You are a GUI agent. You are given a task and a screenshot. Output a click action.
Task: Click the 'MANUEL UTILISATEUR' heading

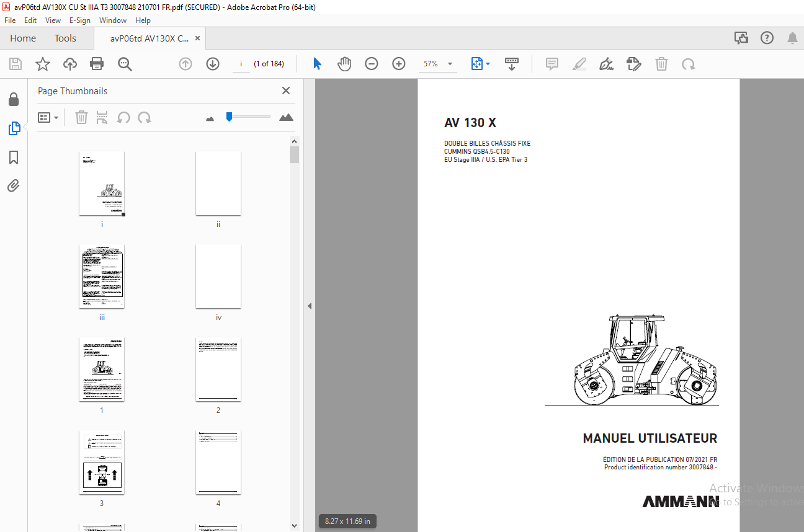650,438
